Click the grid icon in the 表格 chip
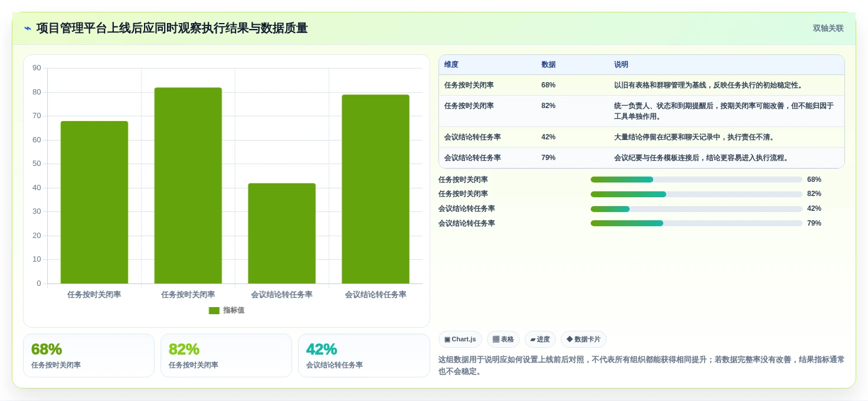Viewport: 868px width, 401px height. tap(496, 340)
